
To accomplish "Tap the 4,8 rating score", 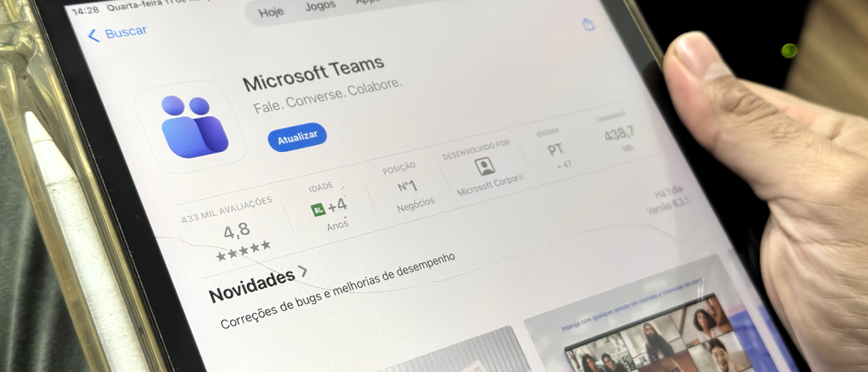I will point(237,232).
